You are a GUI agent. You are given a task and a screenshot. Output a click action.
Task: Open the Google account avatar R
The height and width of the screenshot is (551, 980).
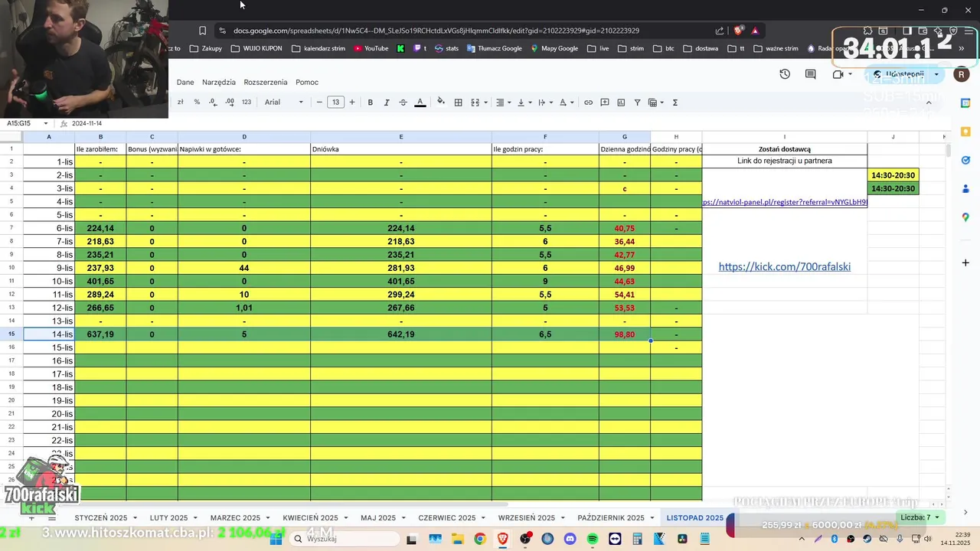pos(961,74)
